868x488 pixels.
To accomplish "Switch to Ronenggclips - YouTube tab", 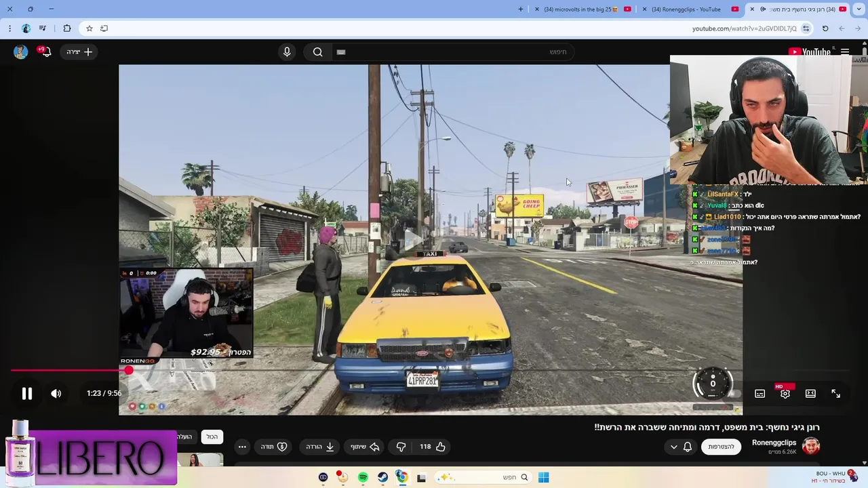I will (690, 9).
